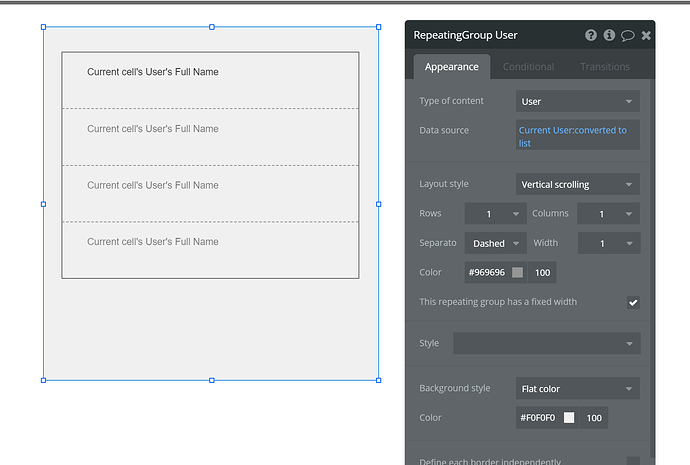Edit the separator color hex #969696

[x=487, y=273]
